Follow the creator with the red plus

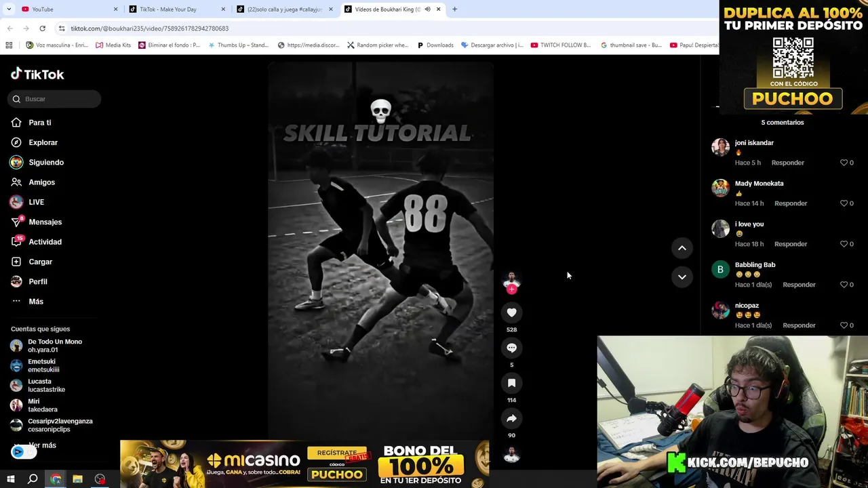pyautogui.click(x=511, y=289)
